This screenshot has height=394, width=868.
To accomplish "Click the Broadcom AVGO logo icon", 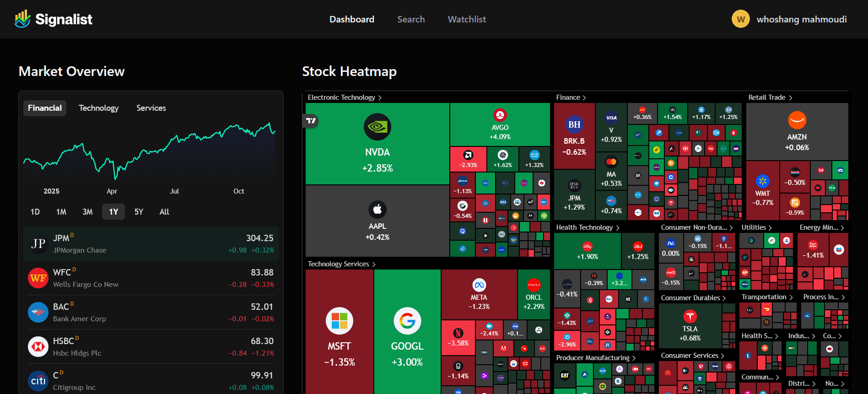I will click(x=500, y=115).
